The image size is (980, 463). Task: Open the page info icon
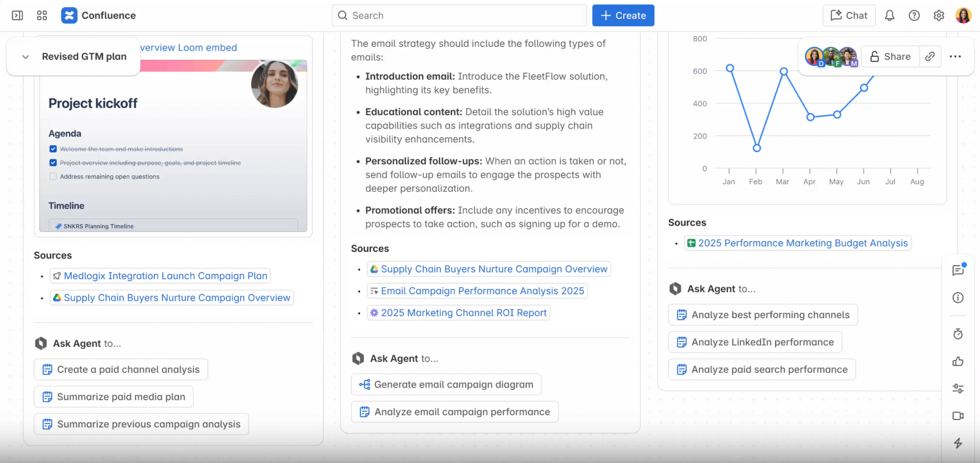pos(958,297)
